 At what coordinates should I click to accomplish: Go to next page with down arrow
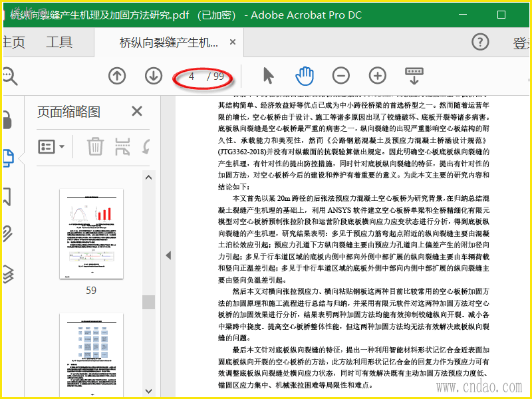coord(154,76)
